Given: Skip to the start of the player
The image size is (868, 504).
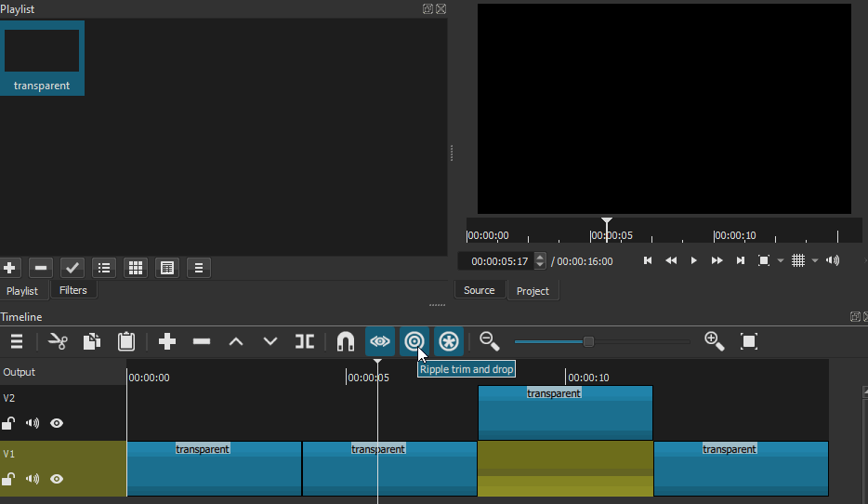Looking at the screenshot, I should (x=648, y=260).
